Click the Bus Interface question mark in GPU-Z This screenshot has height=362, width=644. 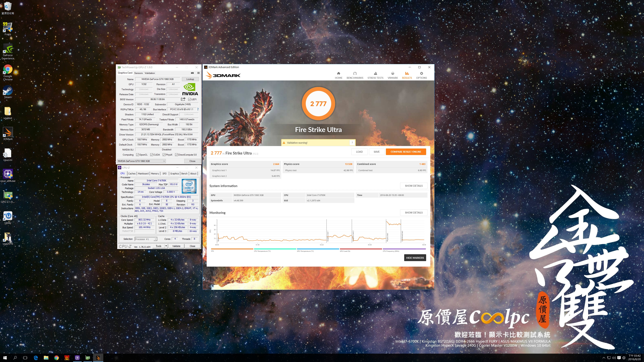click(198, 109)
